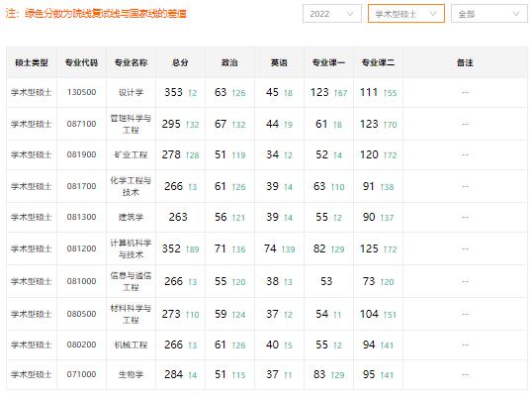532x394 pixels.
Task: Click 专业课一 score 123 for 设计学
Action: 319,92
